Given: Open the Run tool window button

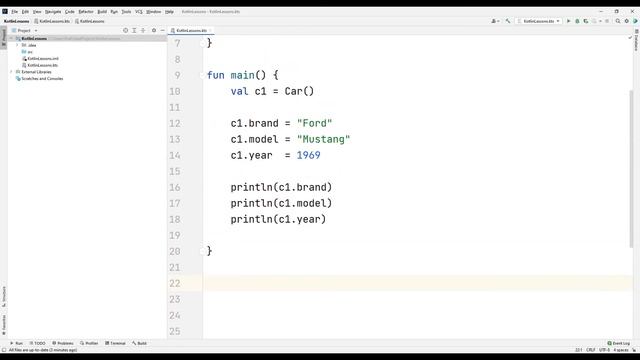Looking at the screenshot, I should pyautogui.click(x=16, y=343).
